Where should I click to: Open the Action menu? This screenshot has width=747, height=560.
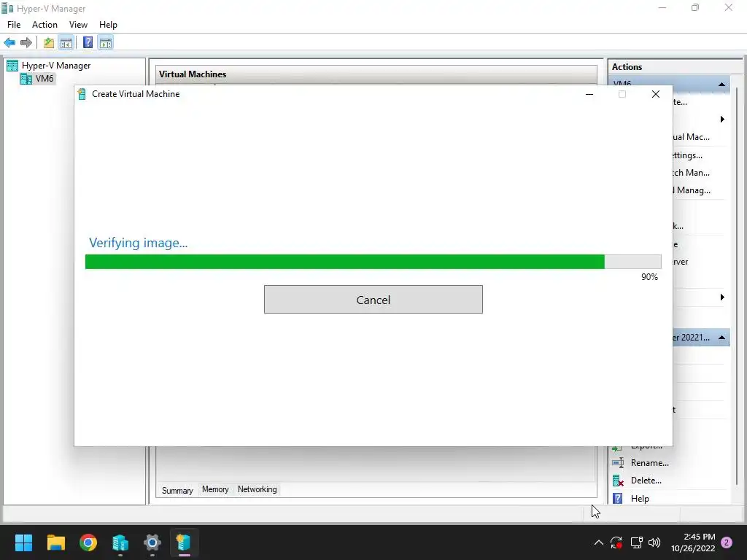coord(44,25)
